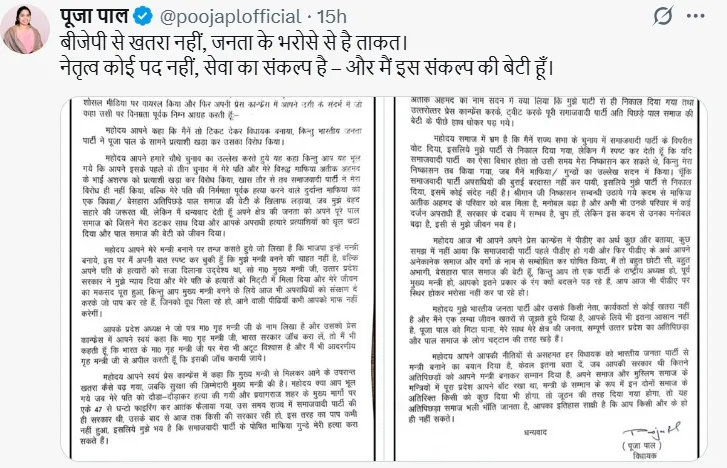Viewport: 727px width, 468px height.
Task: Click the tweet line starting बीजेपी से खतरा नहीं
Action: [x=234, y=43]
